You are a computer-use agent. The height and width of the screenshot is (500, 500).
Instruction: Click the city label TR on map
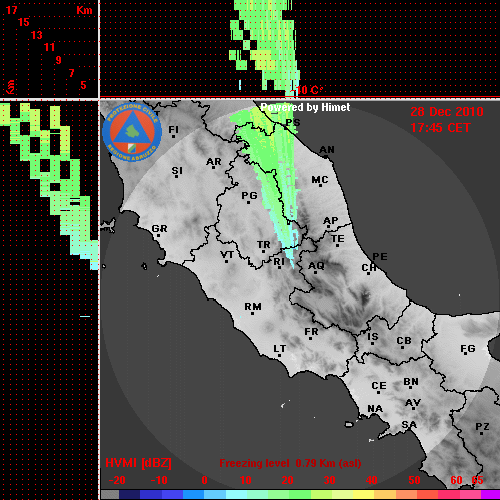point(263,245)
